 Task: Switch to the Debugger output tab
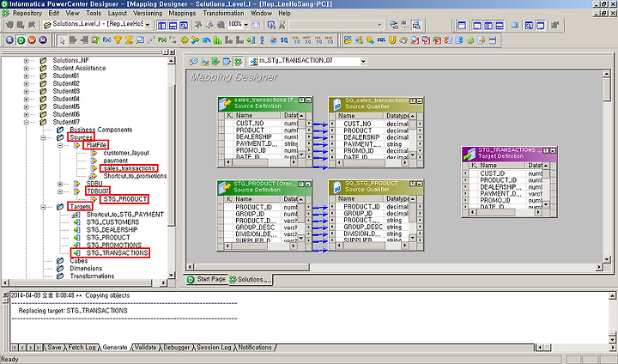[x=177, y=348]
